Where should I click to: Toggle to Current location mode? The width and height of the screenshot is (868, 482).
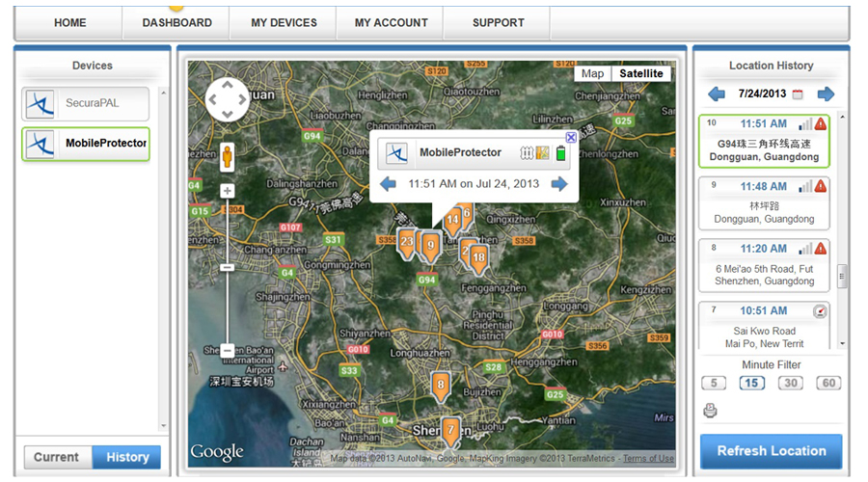(x=57, y=457)
